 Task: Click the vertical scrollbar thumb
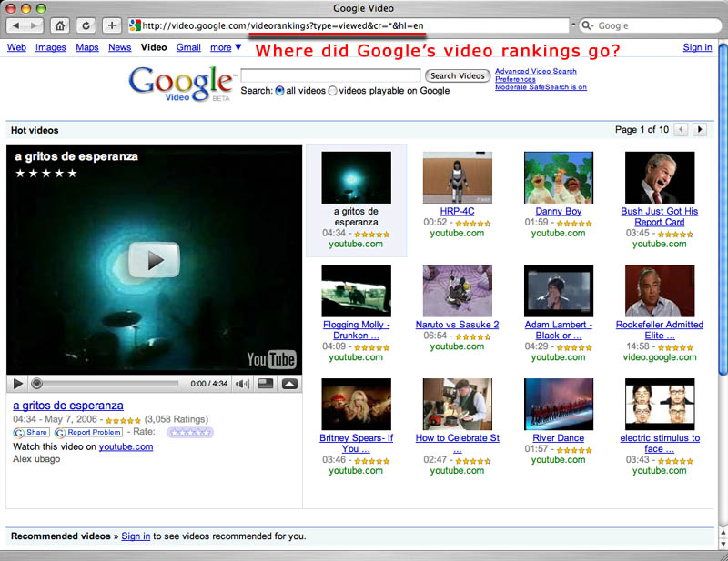click(723, 209)
